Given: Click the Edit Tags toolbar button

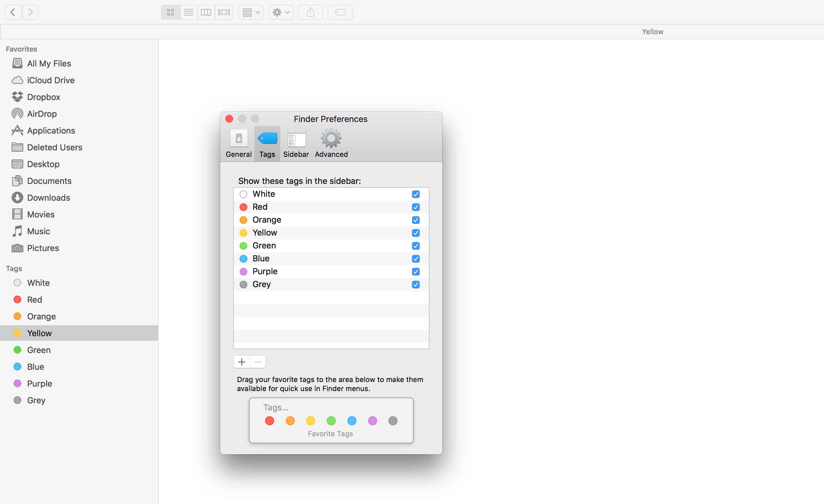Looking at the screenshot, I should [x=340, y=12].
